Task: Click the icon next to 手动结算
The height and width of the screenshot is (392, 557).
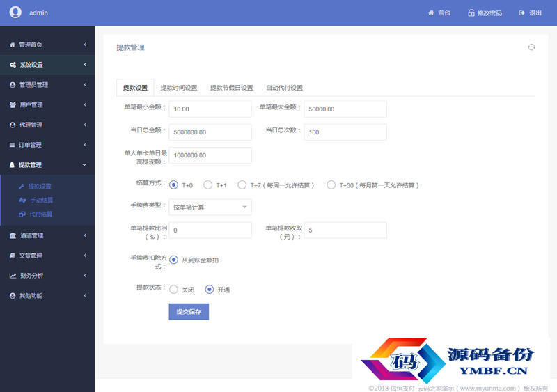Action: [22, 200]
